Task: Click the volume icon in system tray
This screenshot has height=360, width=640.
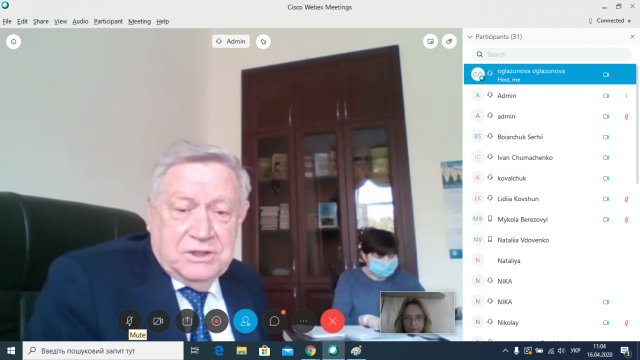Action: tap(562, 351)
